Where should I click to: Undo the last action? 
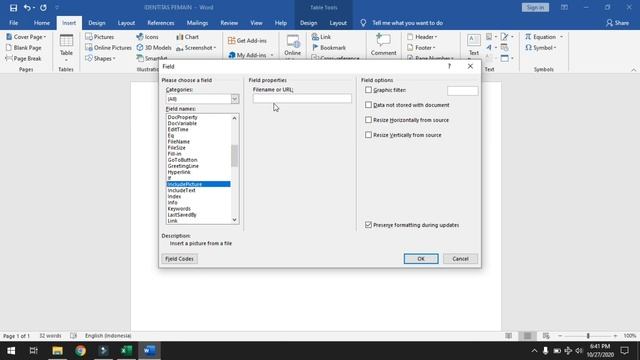[x=27, y=8]
